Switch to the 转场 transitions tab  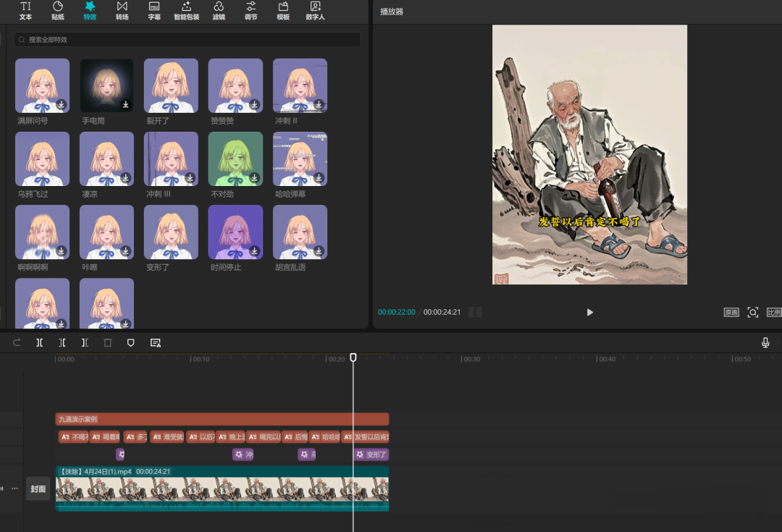122,10
